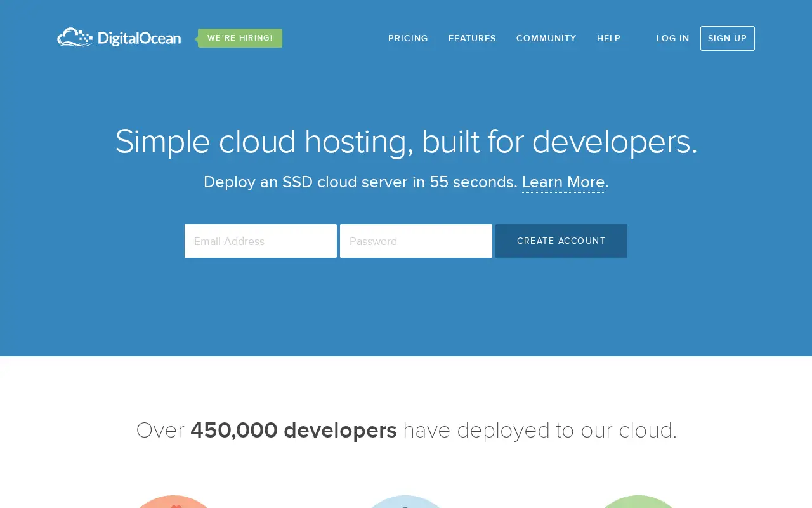812x508 pixels.
Task: Click the Sign Up button
Action: coord(727,38)
